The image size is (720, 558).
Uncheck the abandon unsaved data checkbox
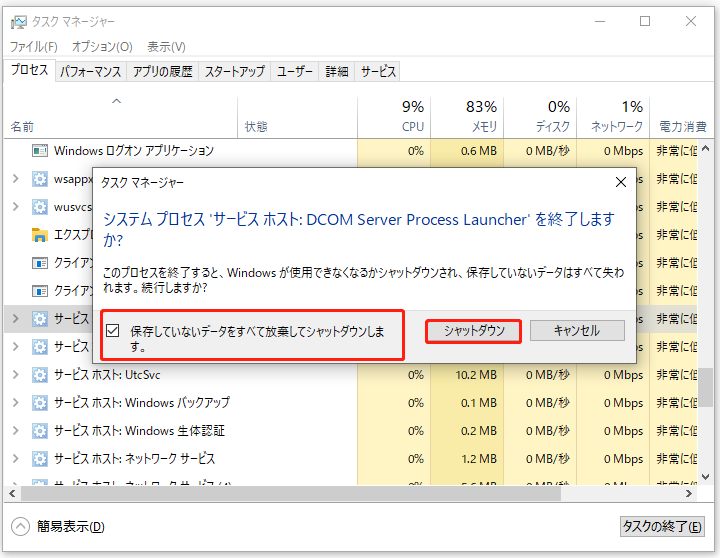112,331
